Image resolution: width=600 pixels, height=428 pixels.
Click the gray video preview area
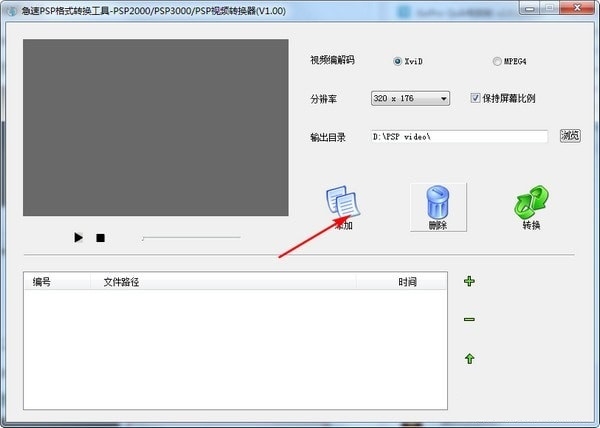pos(156,127)
